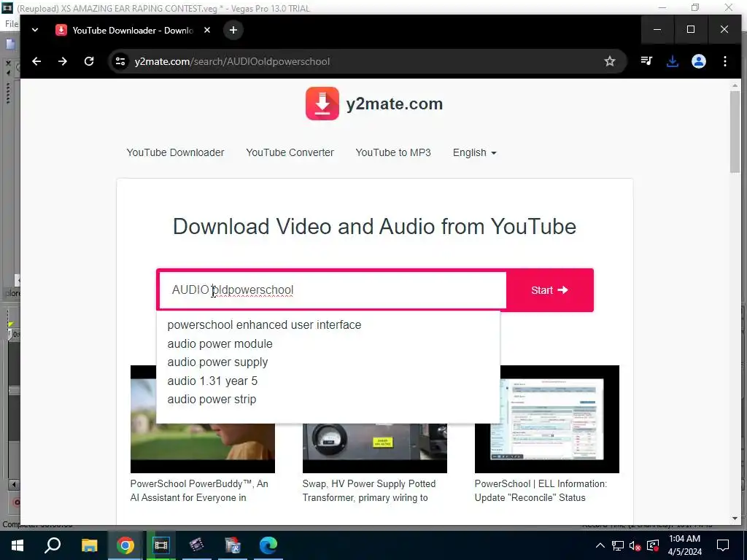Switch to Vegas Pro taskbar icon
This screenshot has height=560, width=747.
click(161, 545)
